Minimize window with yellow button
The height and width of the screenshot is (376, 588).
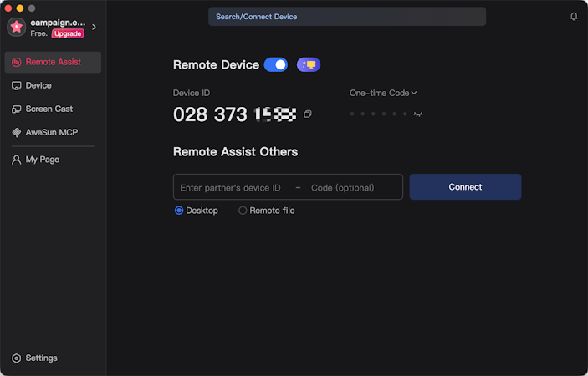20,8
